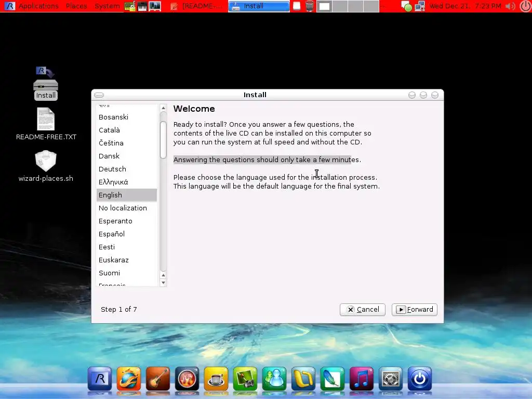Open the Install desktop shortcut
This screenshot has height=399, width=532.
(x=46, y=84)
